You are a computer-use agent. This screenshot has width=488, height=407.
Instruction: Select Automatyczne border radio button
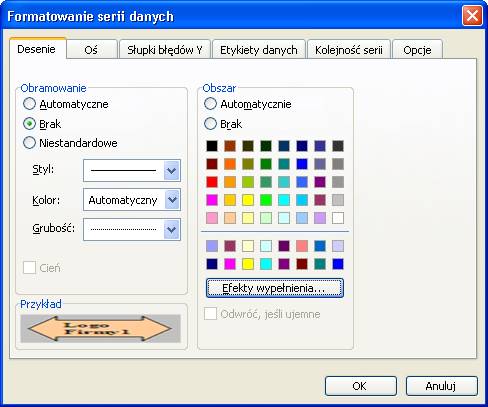click(x=29, y=104)
